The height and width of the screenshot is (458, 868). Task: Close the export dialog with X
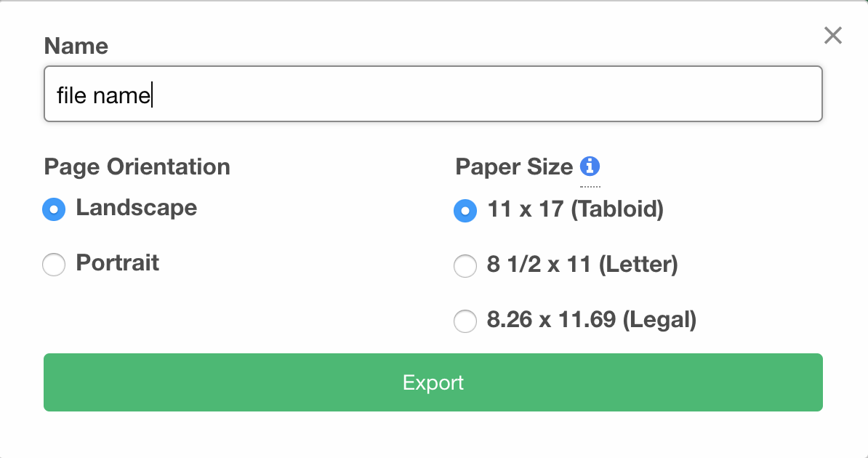pos(832,36)
